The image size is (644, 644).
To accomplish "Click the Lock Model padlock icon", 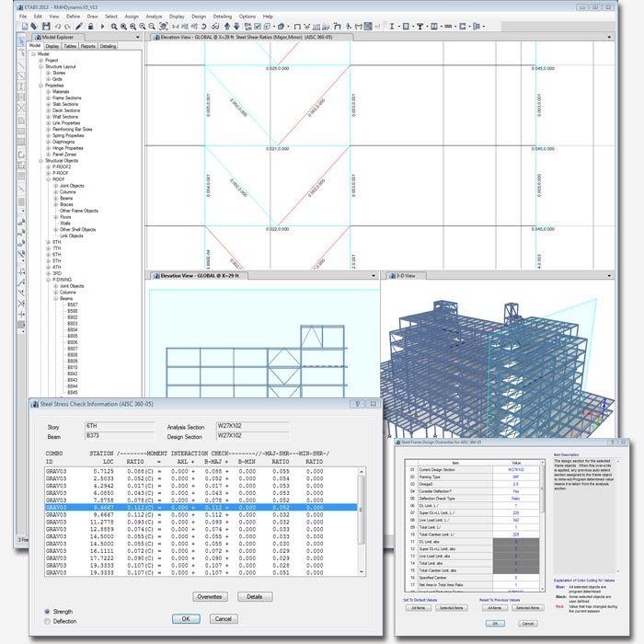I will click(90, 27).
